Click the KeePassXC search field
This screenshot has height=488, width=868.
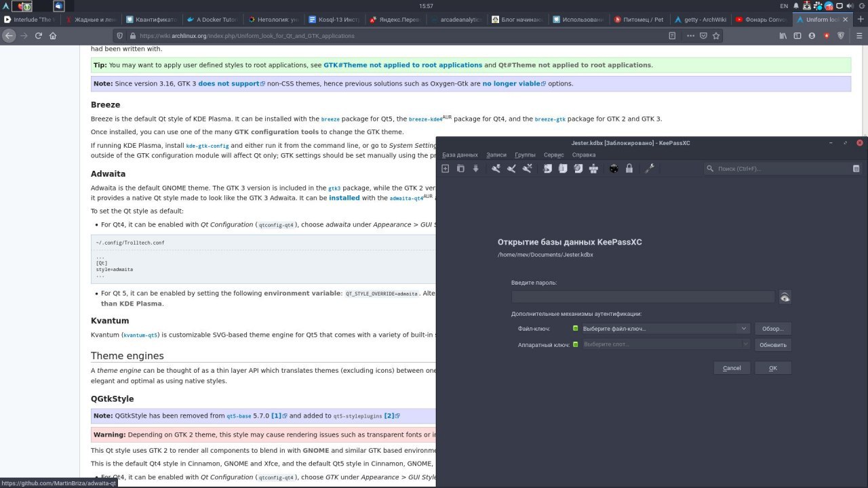pyautogui.click(x=783, y=169)
